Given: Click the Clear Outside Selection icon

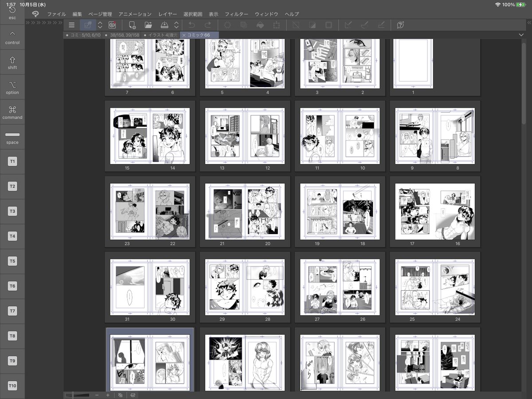Looking at the screenshot, I should pos(243,25).
